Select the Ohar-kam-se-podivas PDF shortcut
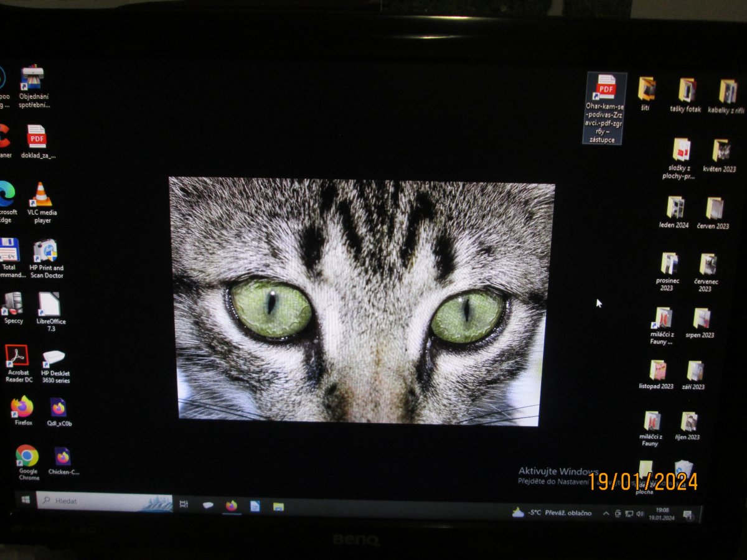The height and width of the screenshot is (560, 747). pyautogui.click(x=606, y=88)
